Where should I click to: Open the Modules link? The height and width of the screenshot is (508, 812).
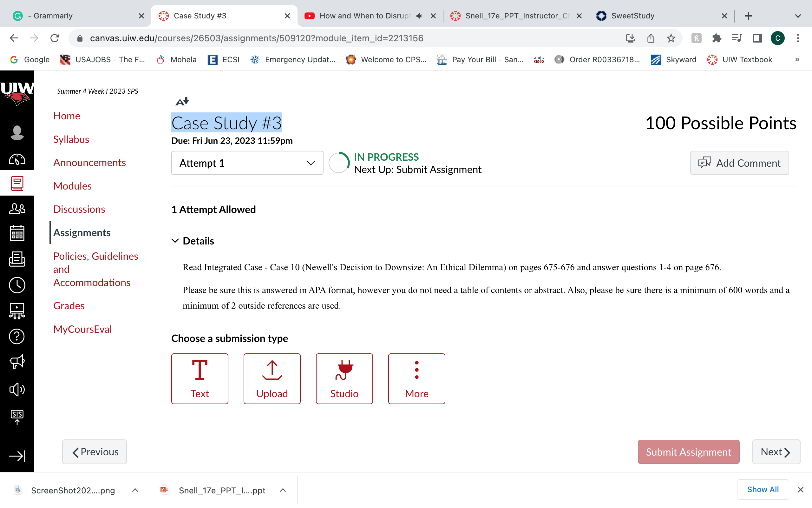point(72,186)
